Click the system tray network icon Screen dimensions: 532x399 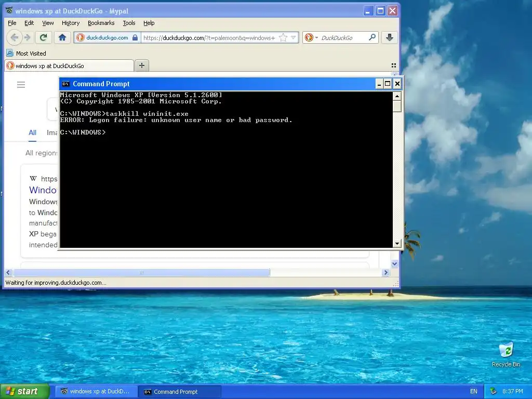[494, 392]
